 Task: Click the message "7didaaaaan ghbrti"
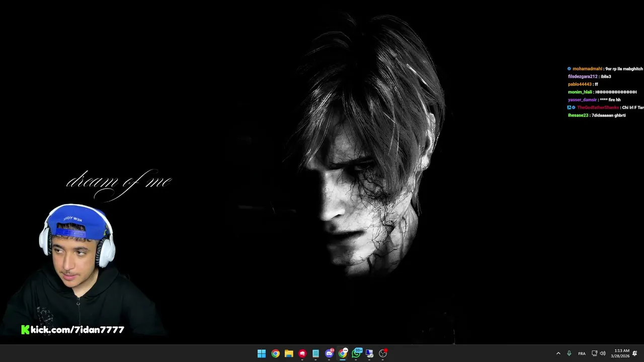[x=609, y=115]
